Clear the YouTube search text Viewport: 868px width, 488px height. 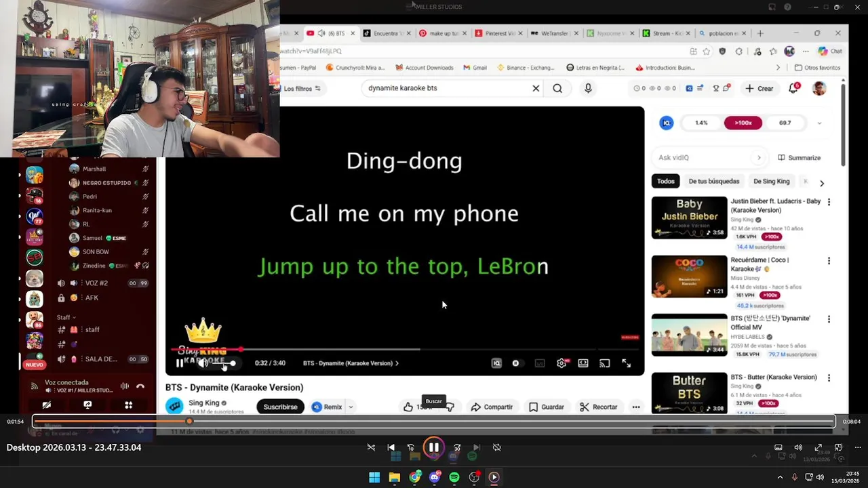[536, 88]
